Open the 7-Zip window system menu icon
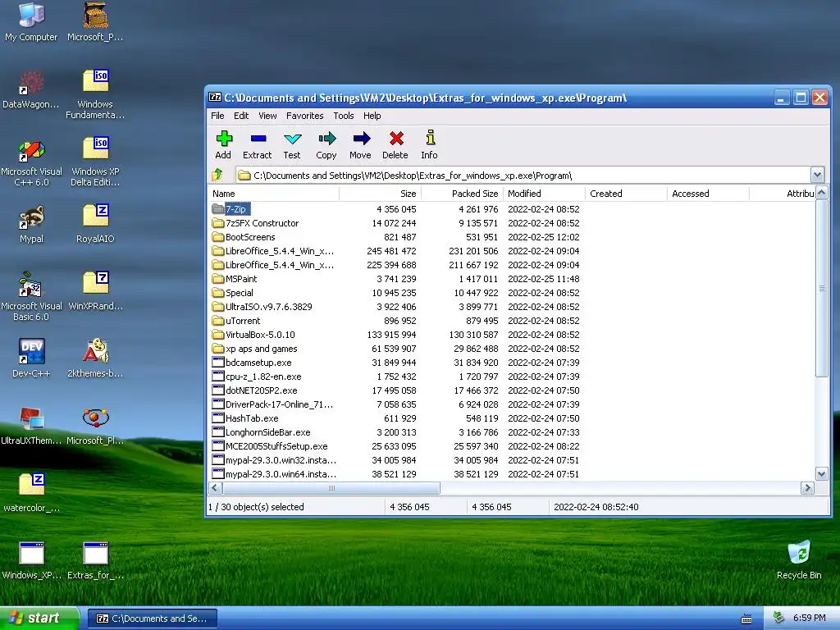The width and height of the screenshot is (840, 630). [214, 97]
